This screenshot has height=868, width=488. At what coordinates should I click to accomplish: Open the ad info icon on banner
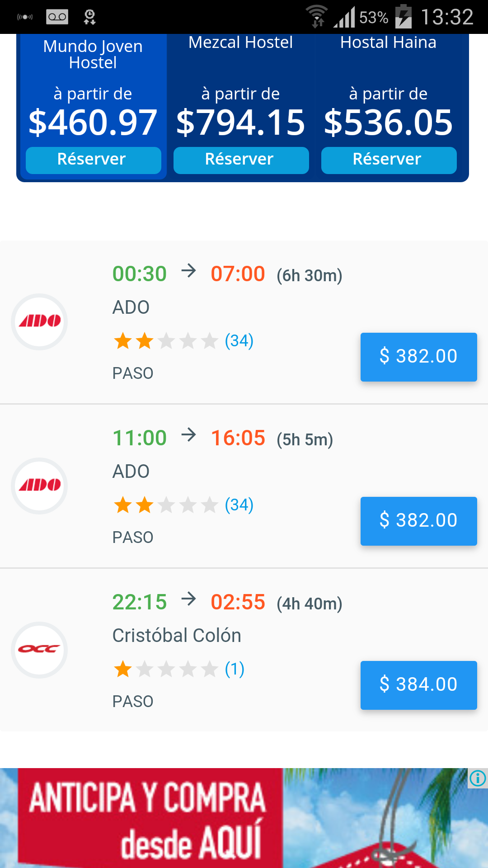[478, 778]
